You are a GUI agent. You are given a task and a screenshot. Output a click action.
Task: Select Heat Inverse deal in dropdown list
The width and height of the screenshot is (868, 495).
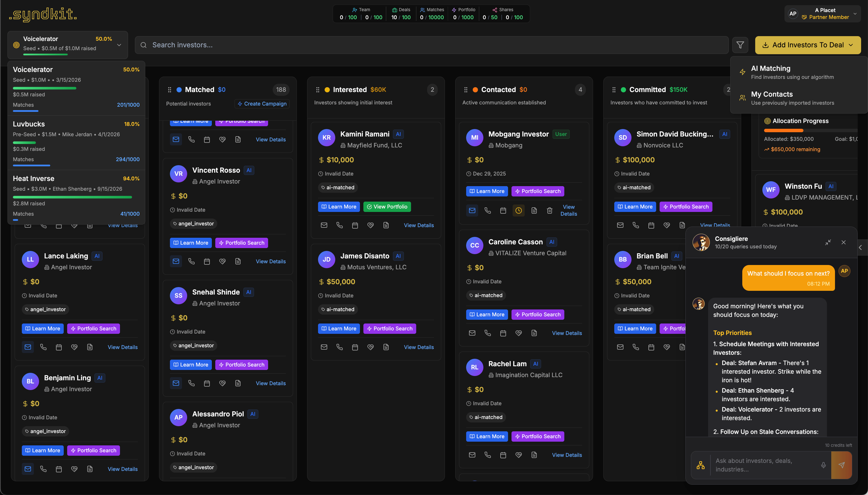[76, 197]
